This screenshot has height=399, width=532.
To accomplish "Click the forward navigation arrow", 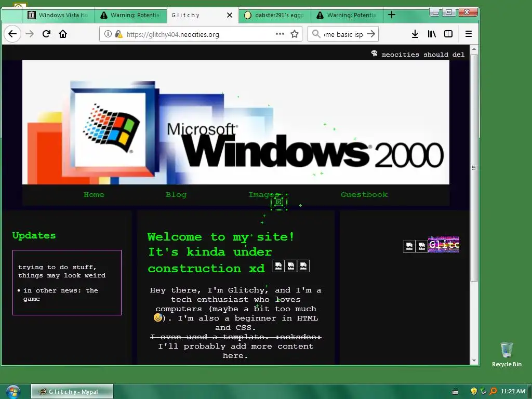I will [30, 34].
